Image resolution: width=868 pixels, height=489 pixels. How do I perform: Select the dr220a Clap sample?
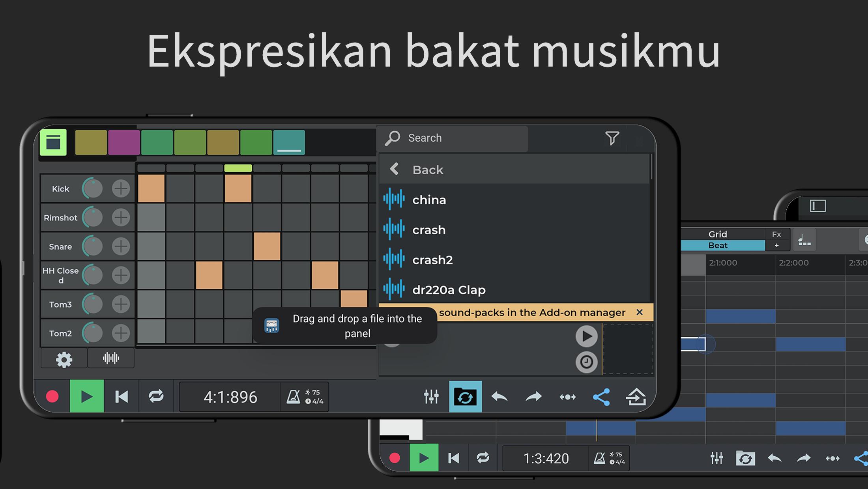pyautogui.click(x=514, y=289)
